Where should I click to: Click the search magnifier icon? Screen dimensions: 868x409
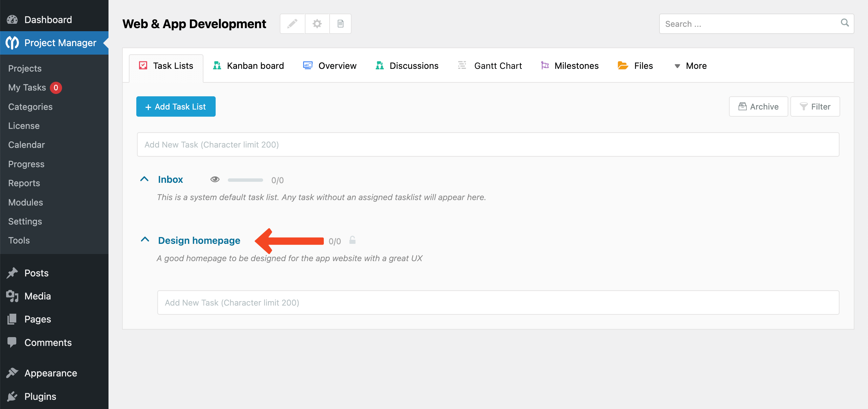(x=845, y=23)
